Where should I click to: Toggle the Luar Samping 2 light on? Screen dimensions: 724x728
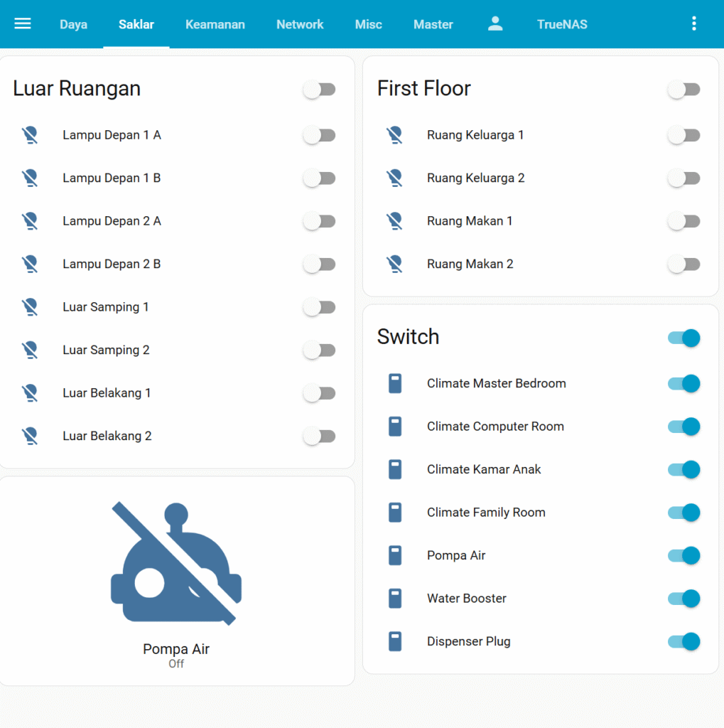click(x=320, y=350)
